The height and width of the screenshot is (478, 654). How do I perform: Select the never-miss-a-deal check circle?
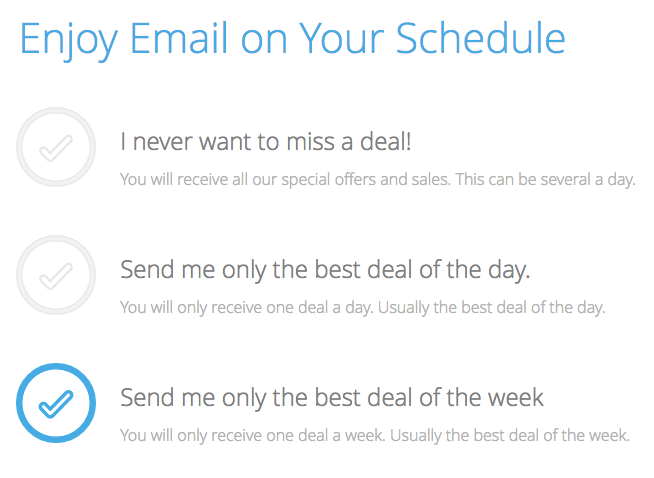(56, 147)
